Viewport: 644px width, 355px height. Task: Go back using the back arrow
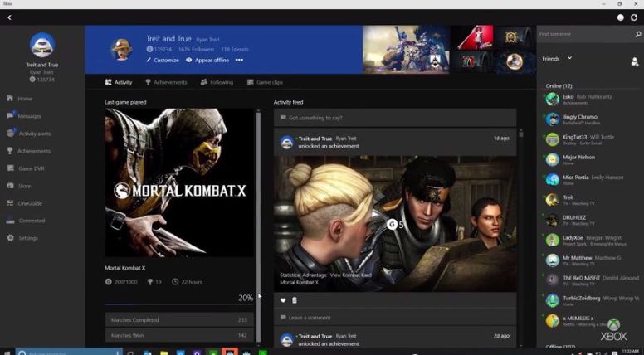(9, 17)
